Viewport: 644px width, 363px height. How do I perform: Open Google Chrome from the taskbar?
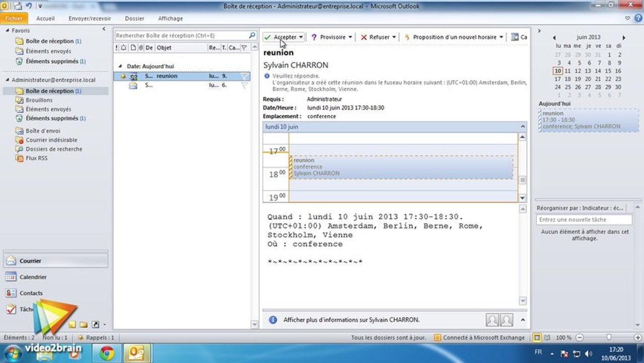pos(106,353)
